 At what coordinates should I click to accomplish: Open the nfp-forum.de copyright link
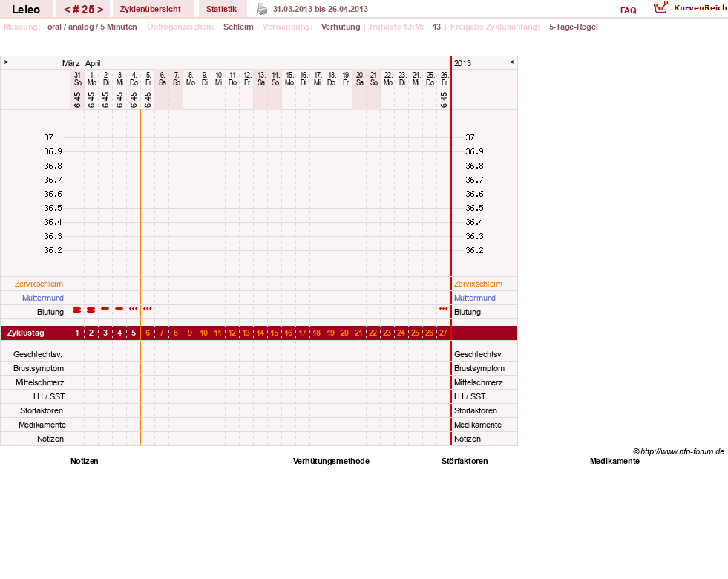pos(678,451)
